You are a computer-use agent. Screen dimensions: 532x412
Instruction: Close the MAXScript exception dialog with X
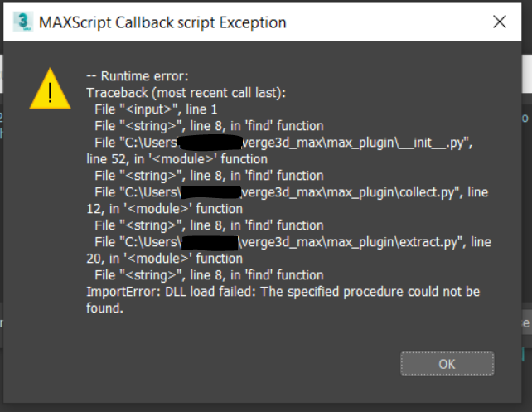500,22
